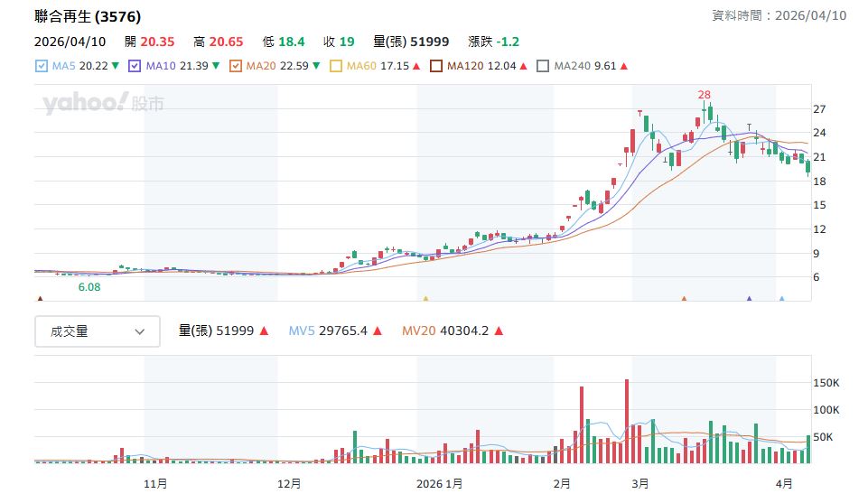The width and height of the screenshot is (868, 503).
Task: Select the tallest red volume bar
Action: click(x=627, y=421)
